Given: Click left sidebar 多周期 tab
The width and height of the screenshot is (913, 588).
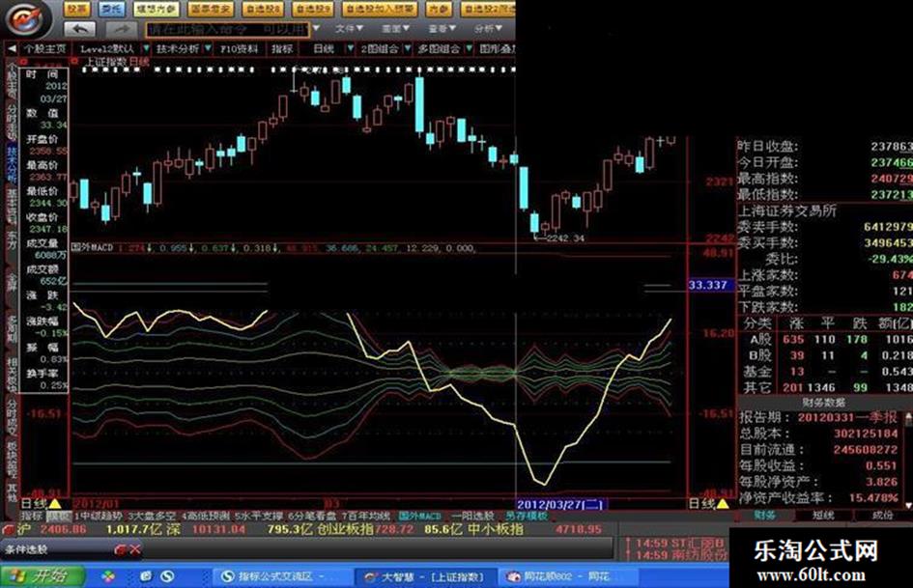Looking at the screenshot, I should click(12, 329).
